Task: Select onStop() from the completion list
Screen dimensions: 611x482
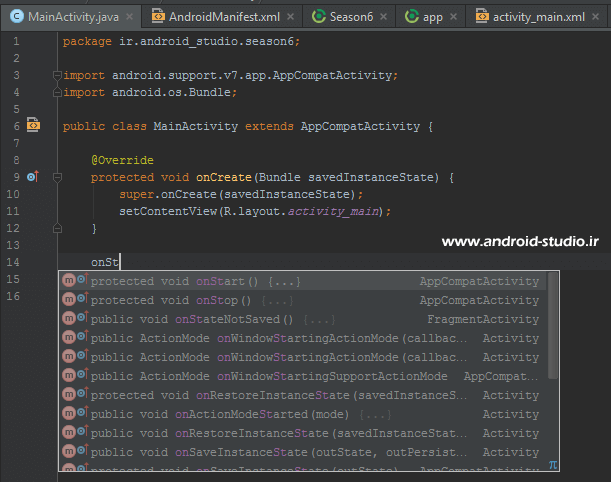Action: pyautogui.click(x=230, y=301)
